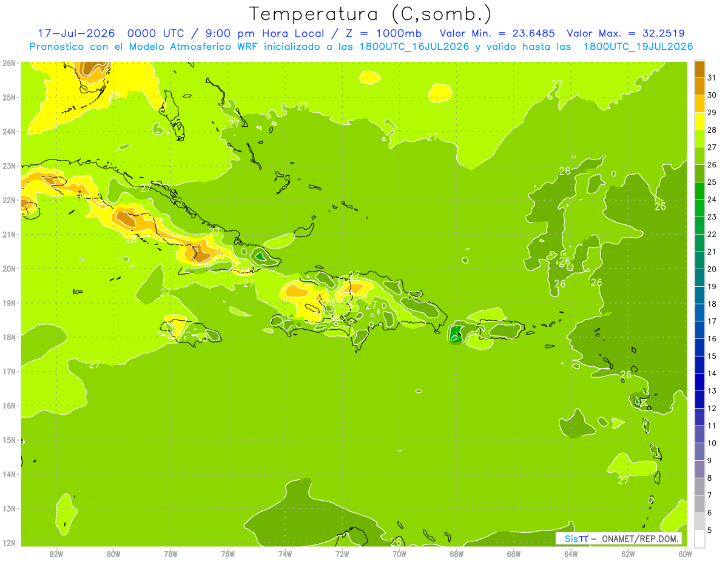
Task: Click the purple legend band between 9 and 10
Action: pos(699,452)
